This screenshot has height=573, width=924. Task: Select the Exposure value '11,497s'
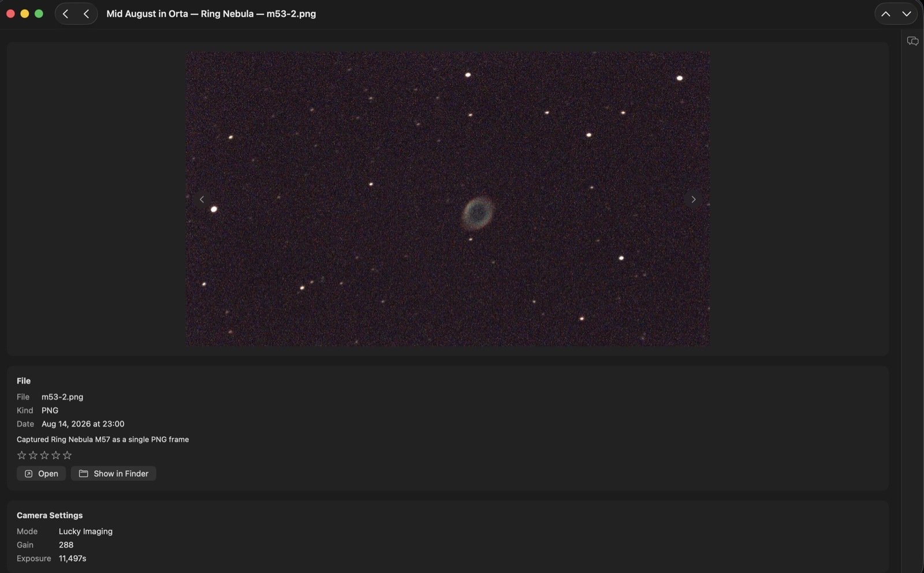coord(72,559)
